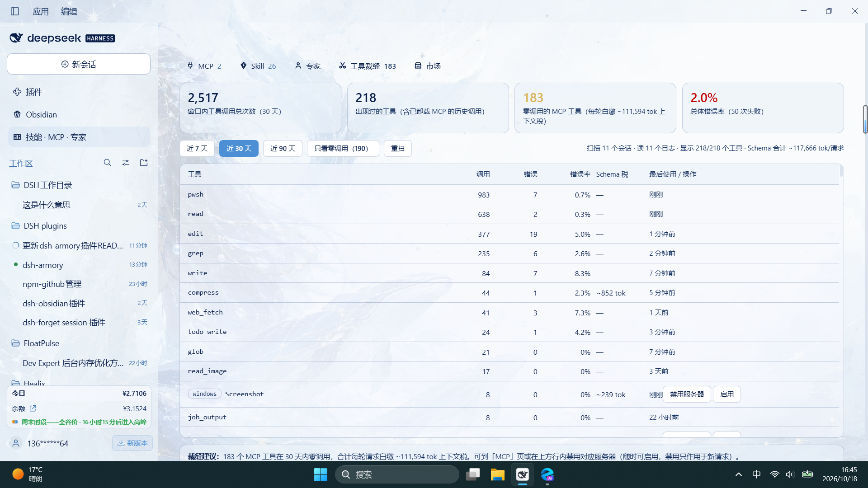
Task: Download the 新版本 update
Action: click(132, 443)
